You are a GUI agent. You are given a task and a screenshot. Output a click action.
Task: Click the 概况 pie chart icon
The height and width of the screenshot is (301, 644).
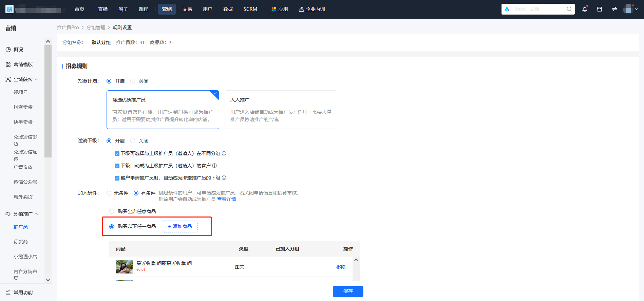point(8,50)
